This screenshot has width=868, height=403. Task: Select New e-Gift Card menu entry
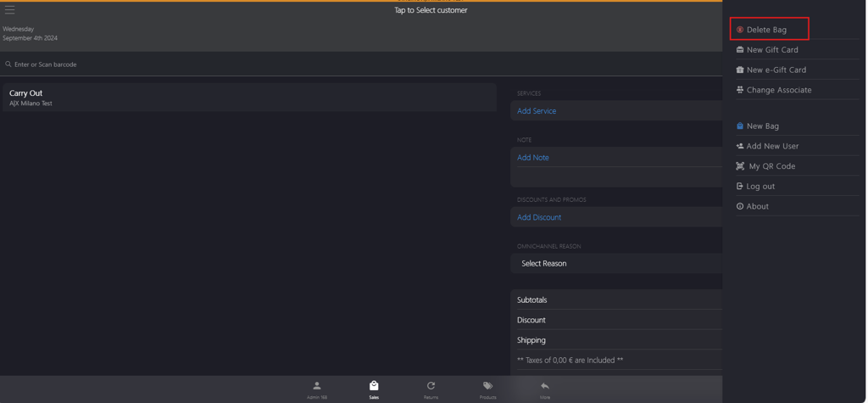click(776, 70)
